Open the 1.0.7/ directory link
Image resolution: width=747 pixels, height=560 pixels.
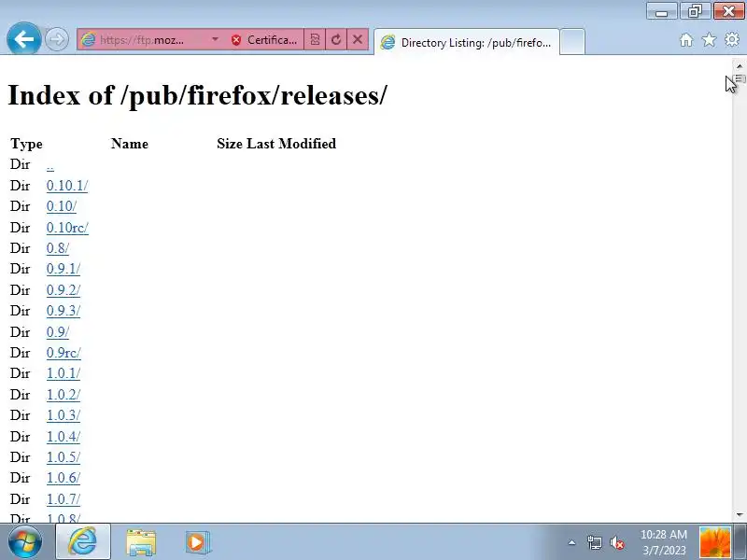(x=63, y=499)
